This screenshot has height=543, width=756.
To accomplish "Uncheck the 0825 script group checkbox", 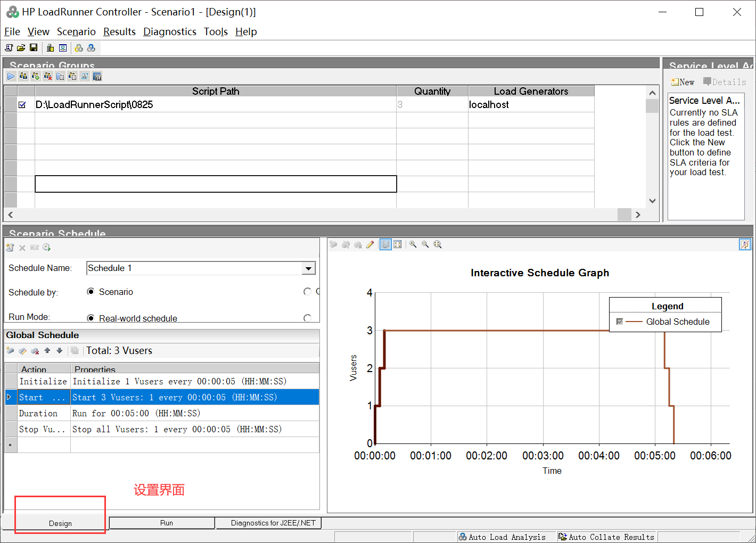I will tap(22, 105).
